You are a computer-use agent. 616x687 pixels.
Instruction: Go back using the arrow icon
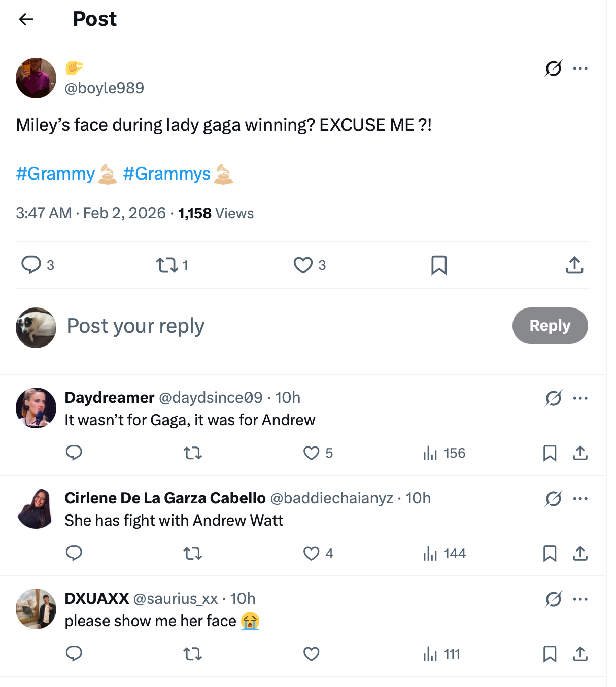click(26, 19)
